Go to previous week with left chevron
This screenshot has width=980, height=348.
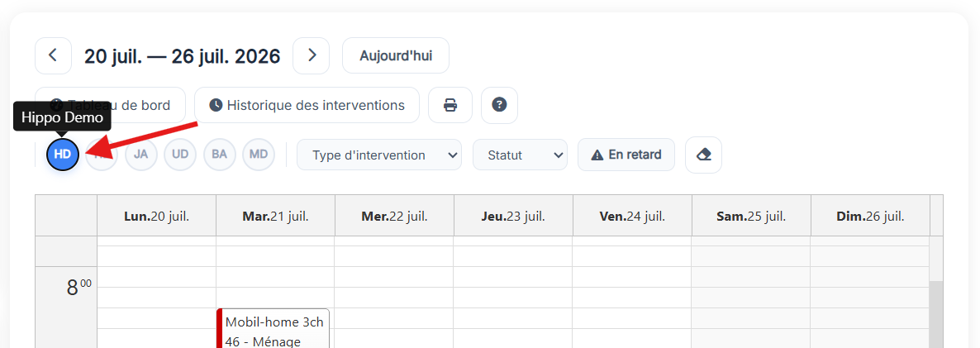click(53, 55)
